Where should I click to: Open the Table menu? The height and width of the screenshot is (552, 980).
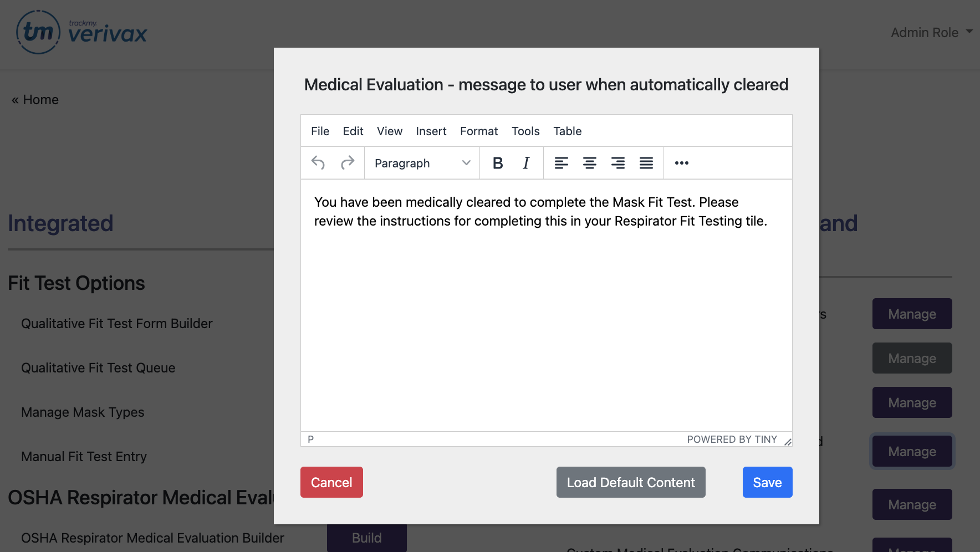[567, 131]
